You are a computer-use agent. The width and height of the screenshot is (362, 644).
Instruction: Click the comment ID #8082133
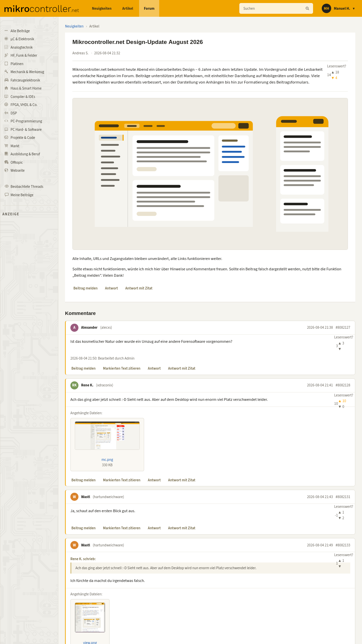(343, 545)
